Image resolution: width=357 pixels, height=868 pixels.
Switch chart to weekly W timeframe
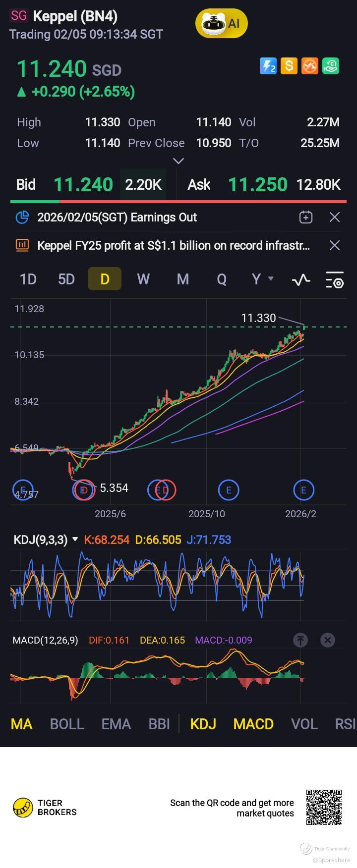coord(143,279)
